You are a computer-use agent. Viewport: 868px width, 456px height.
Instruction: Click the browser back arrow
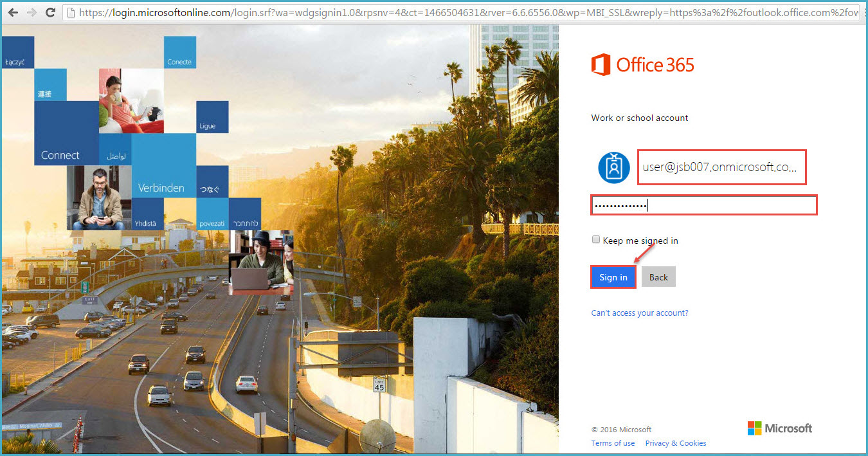coord(13,12)
